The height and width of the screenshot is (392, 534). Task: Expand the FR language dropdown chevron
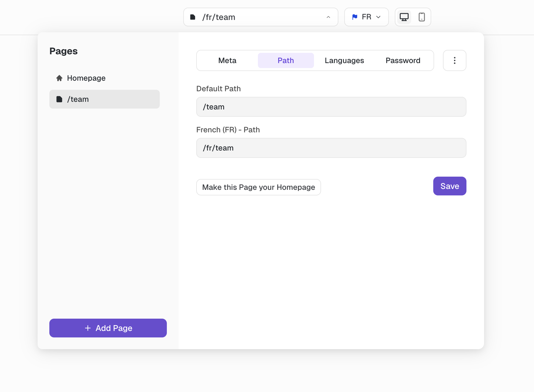click(378, 17)
